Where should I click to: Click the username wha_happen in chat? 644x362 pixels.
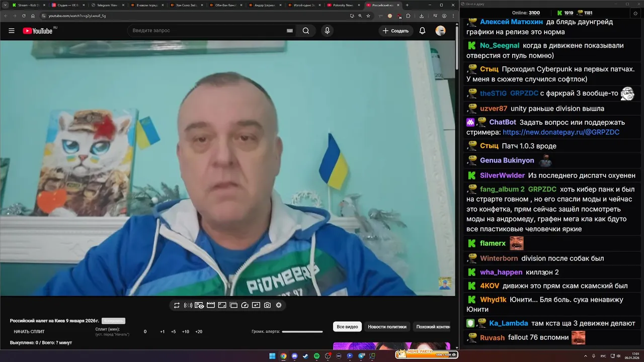click(x=501, y=272)
